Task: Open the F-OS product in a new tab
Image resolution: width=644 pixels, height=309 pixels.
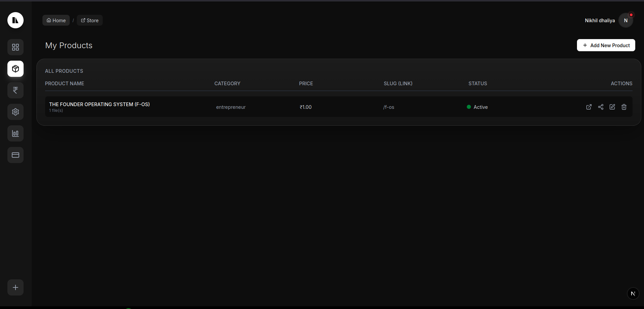Action: 589,107
